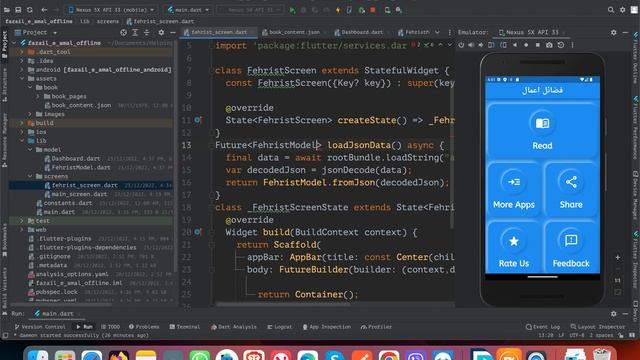The width and height of the screenshot is (640, 360).
Task: Click Collapse All icon in Project panel
Action: pos(147,32)
